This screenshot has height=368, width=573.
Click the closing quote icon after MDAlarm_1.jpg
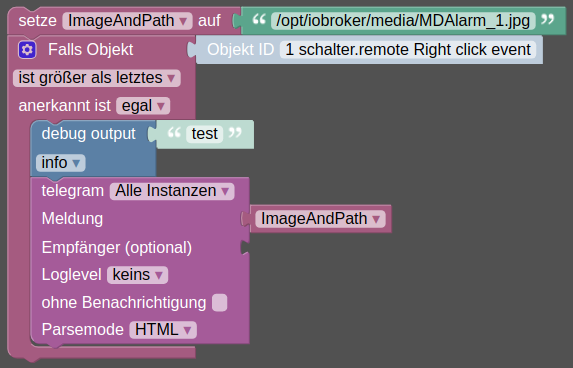(547, 18)
